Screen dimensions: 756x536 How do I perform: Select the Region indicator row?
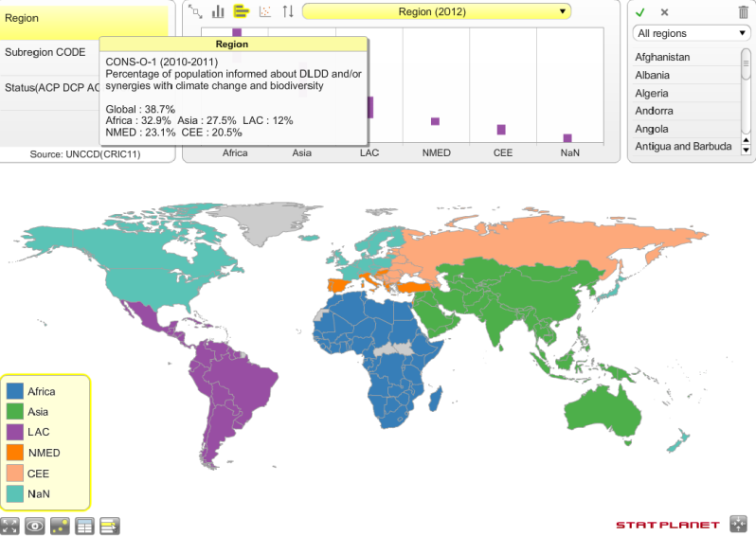click(x=84, y=19)
